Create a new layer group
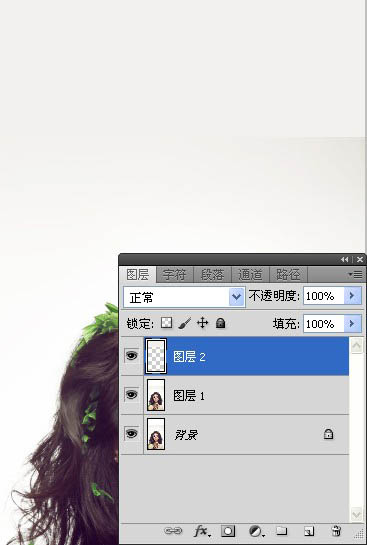367x545 pixels. tap(282, 531)
